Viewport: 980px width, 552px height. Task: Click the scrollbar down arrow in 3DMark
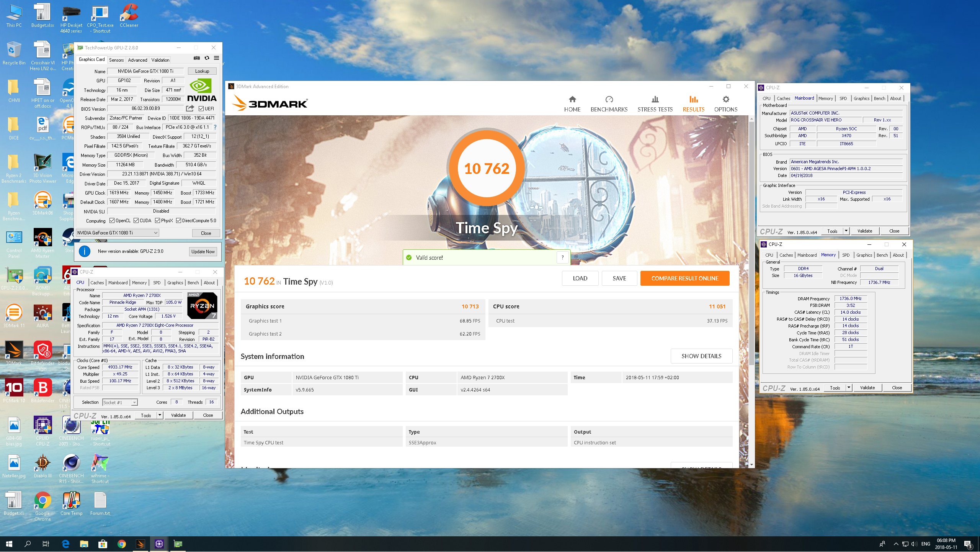[x=751, y=465]
